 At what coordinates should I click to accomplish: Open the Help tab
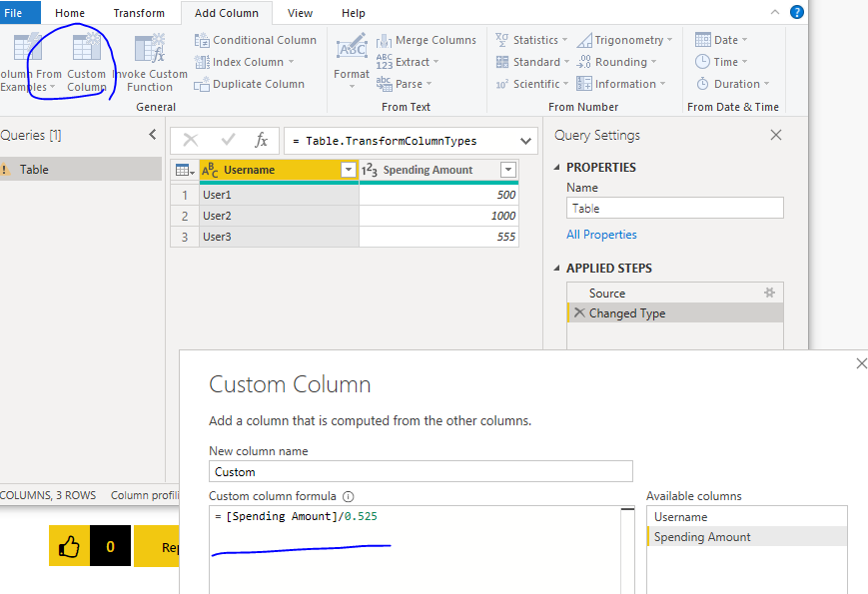click(354, 13)
